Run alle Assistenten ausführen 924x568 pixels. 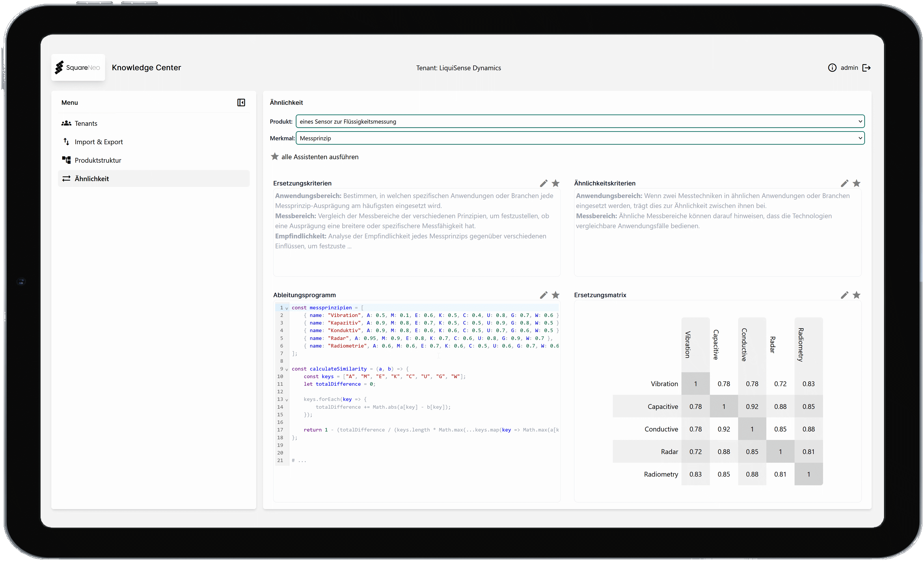click(x=320, y=157)
